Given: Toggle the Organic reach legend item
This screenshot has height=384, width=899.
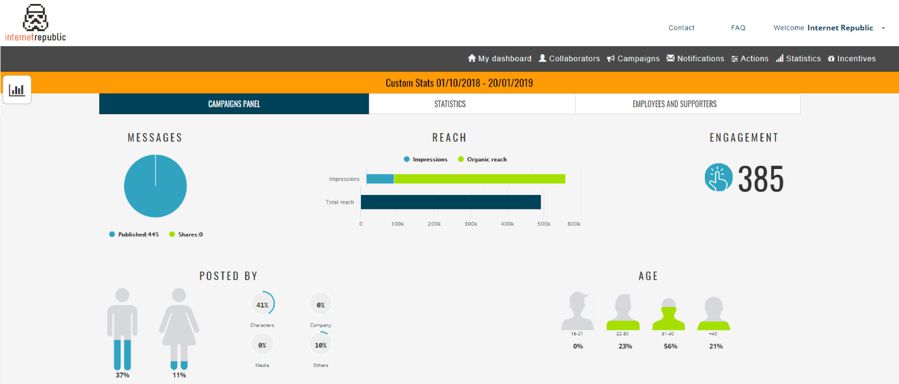Looking at the screenshot, I should [482, 159].
